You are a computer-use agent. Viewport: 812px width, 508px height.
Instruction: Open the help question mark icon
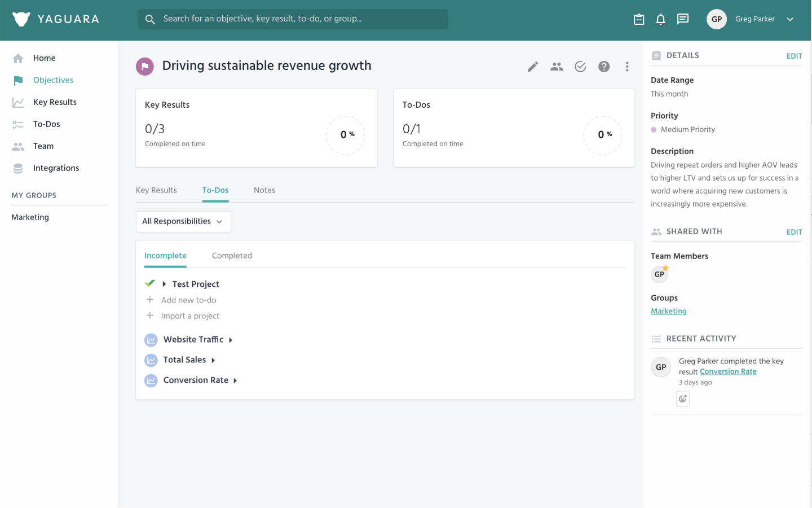pyautogui.click(x=604, y=67)
